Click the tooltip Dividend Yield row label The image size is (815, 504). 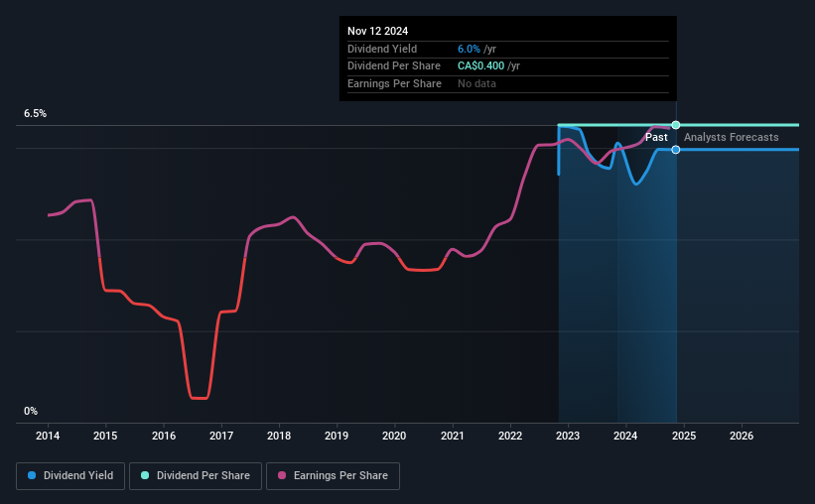point(382,49)
